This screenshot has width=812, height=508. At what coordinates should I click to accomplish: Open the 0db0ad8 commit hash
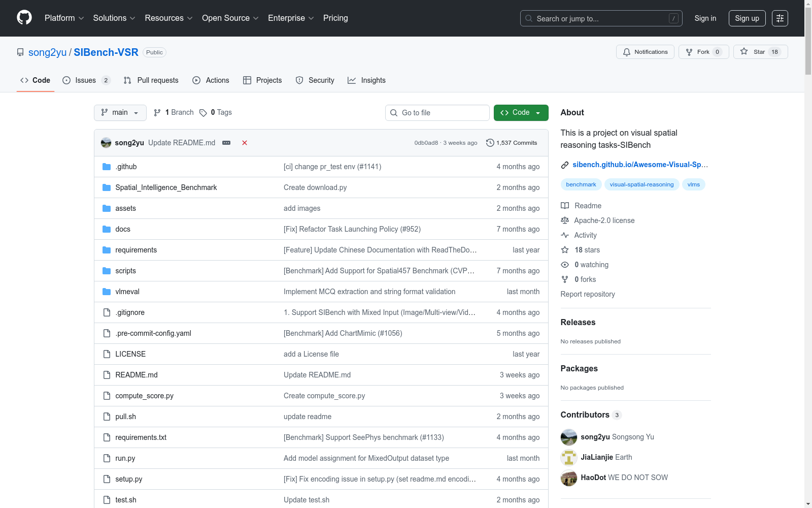click(426, 143)
